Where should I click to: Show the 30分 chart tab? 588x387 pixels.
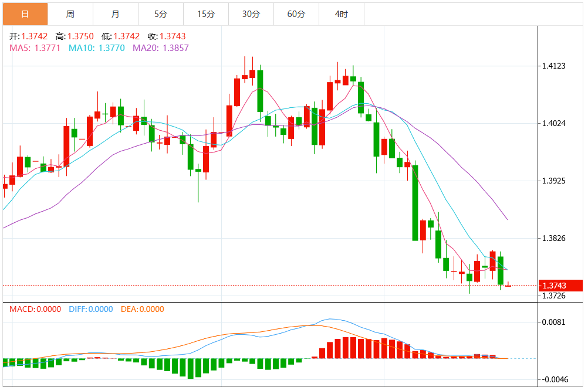(251, 14)
